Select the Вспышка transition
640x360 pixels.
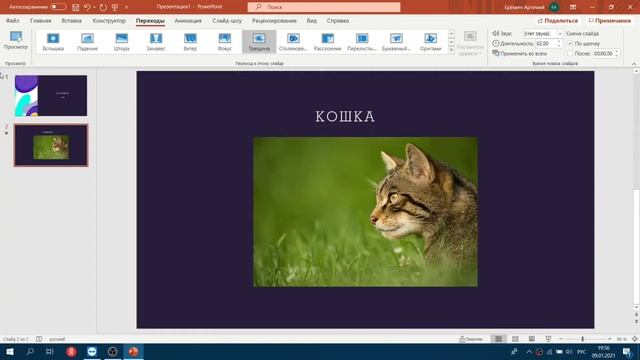(53, 42)
